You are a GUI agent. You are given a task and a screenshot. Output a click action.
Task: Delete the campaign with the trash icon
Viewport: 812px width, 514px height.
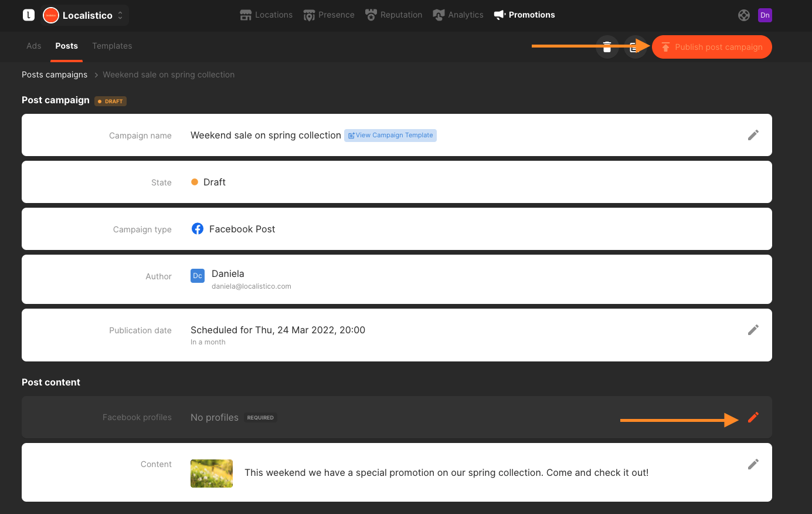tap(607, 47)
